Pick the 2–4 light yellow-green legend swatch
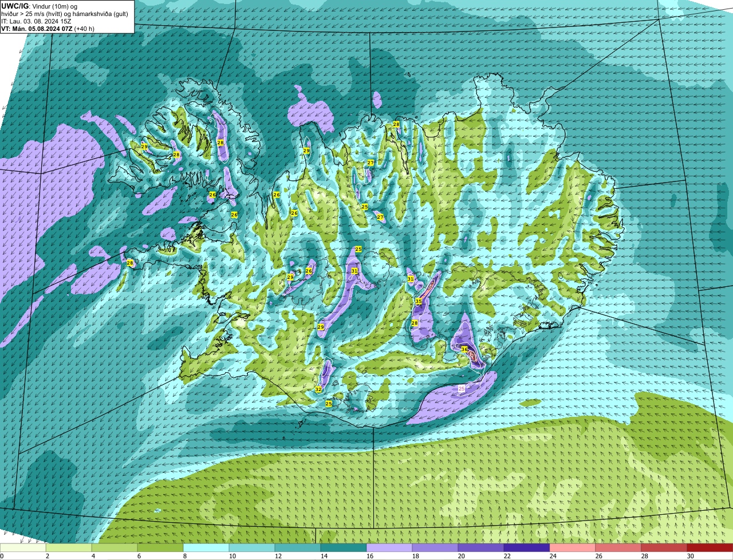Viewport: 733px width, 560px height. coord(69,548)
